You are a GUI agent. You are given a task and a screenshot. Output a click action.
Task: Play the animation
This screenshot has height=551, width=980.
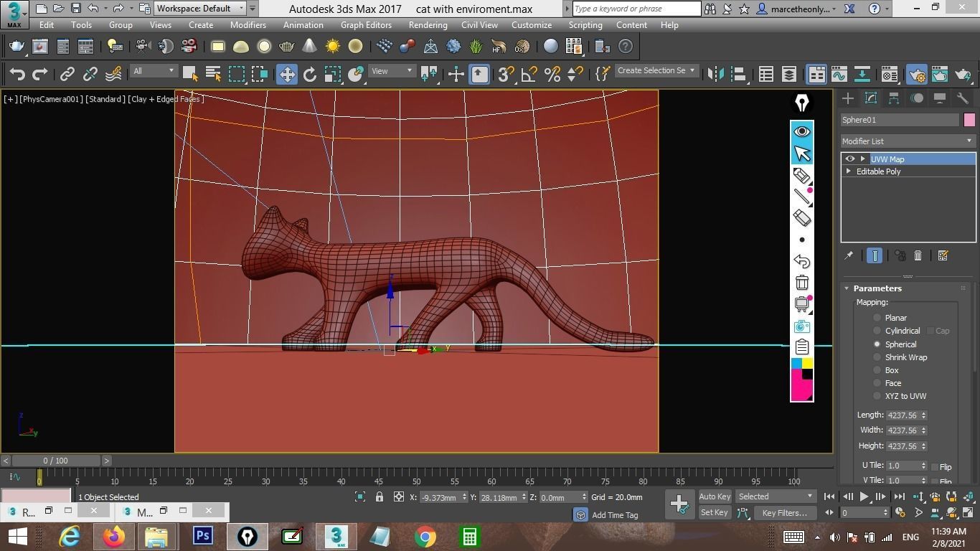[x=864, y=496]
